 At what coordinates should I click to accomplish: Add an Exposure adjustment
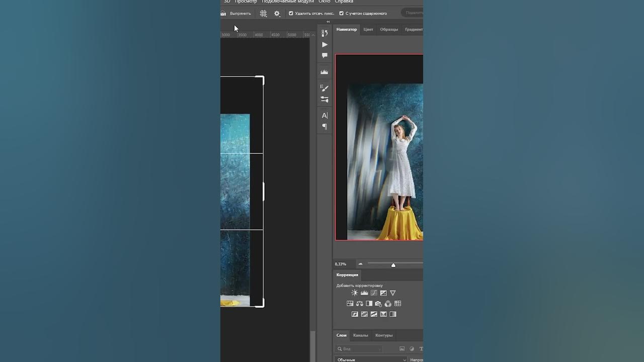pos(383,293)
